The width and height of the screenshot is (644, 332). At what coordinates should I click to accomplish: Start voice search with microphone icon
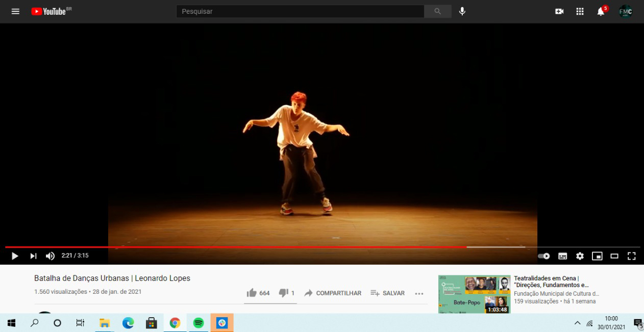click(x=462, y=11)
